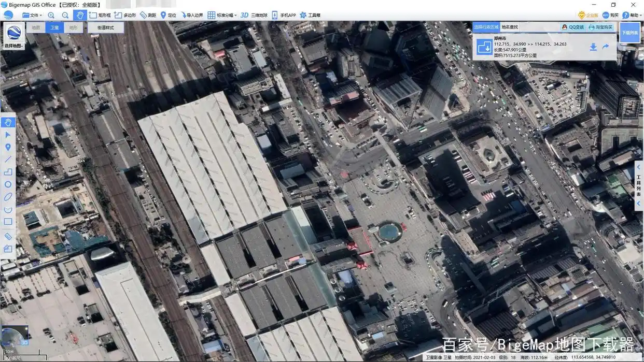
Task: Switch map view to 地形 terrain mode
Action: coord(74,27)
